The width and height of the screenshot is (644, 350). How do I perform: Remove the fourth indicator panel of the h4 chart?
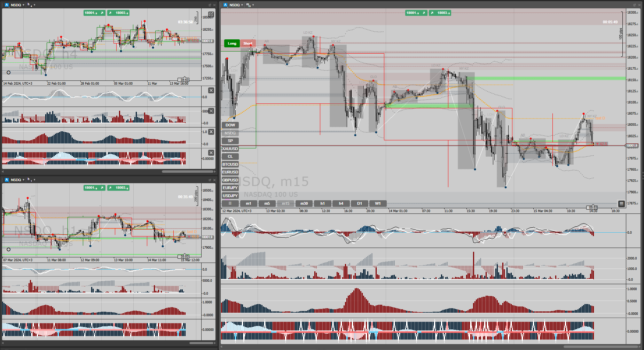tap(211, 153)
